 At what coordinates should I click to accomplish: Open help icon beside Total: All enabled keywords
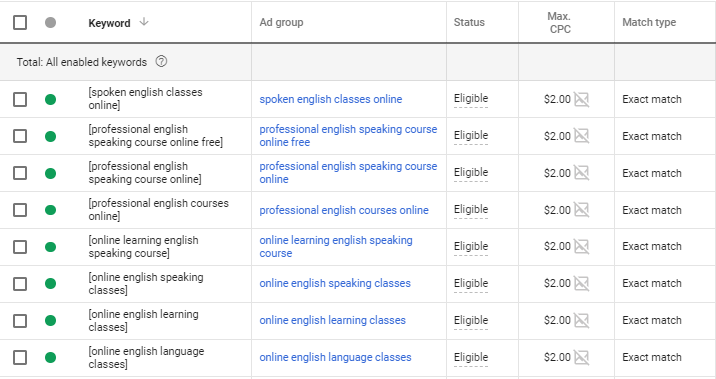point(161,61)
